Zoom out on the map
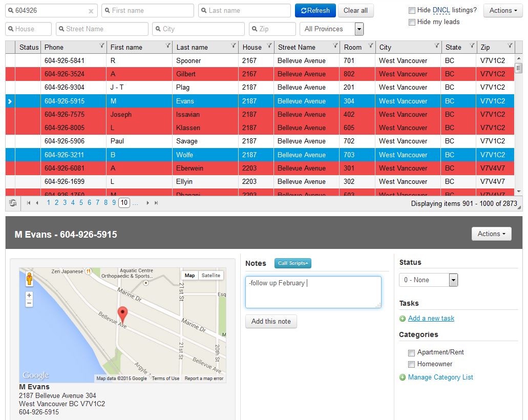Screen dimensions: 528x420 tap(29, 303)
